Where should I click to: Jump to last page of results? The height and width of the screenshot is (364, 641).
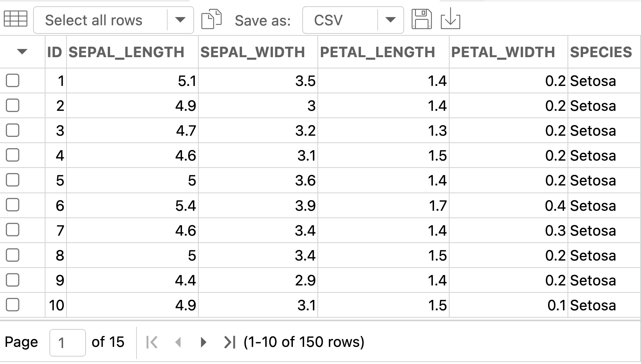coord(229,342)
